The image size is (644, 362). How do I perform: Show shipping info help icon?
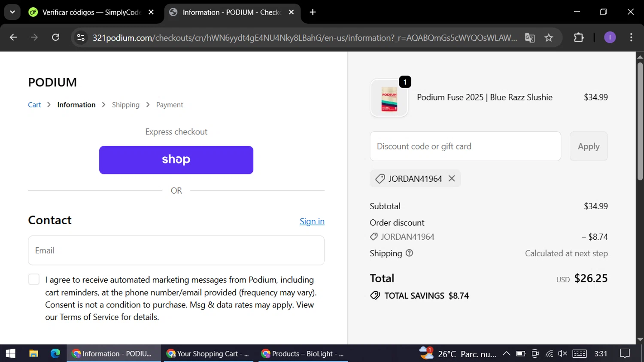tap(410, 253)
